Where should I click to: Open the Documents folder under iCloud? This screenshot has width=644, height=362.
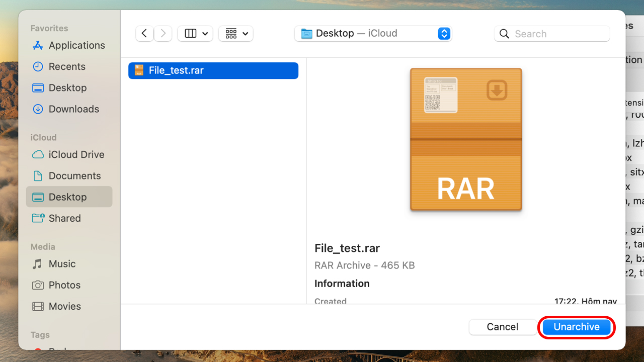click(x=69, y=175)
